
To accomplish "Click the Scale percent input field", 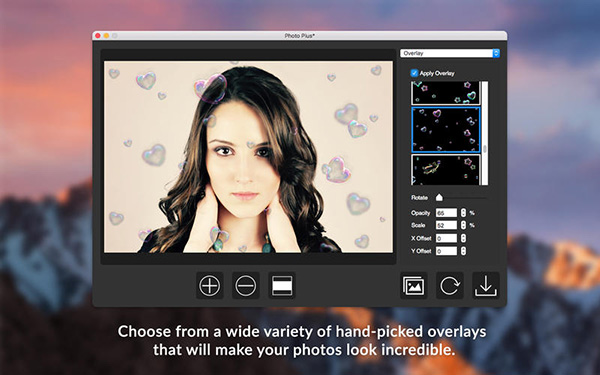I will point(446,225).
